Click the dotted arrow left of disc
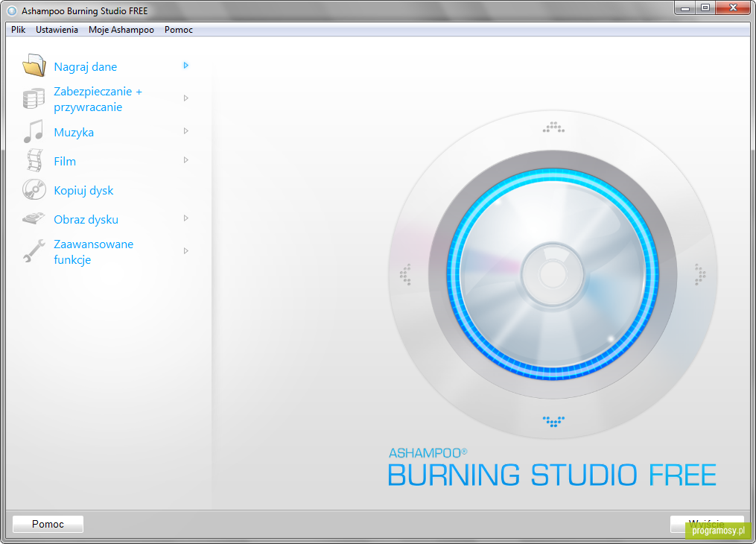 click(x=405, y=274)
